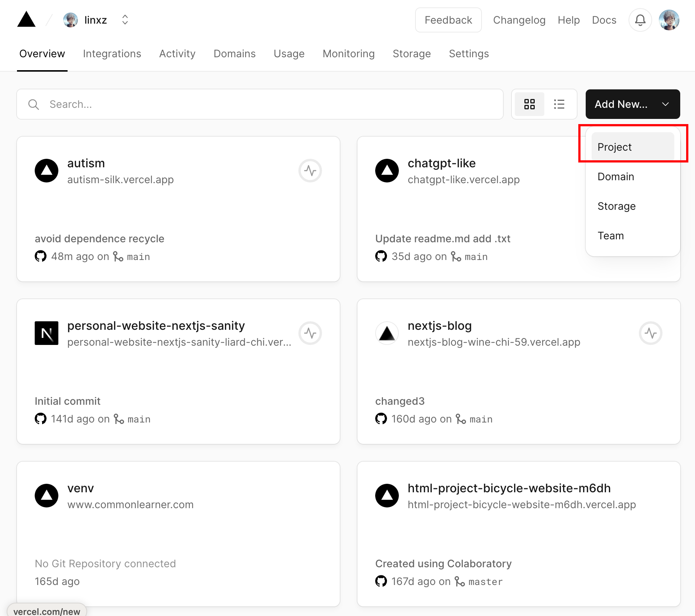Image resolution: width=695 pixels, height=616 pixels.
Task: Choose Team from Add New menu
Action: coord(633,236)
